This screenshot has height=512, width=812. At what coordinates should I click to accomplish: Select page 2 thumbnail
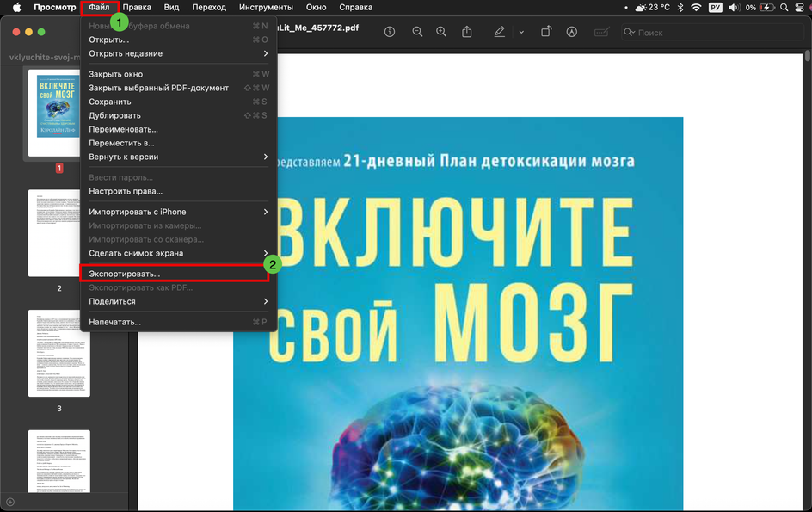point(54,233)
